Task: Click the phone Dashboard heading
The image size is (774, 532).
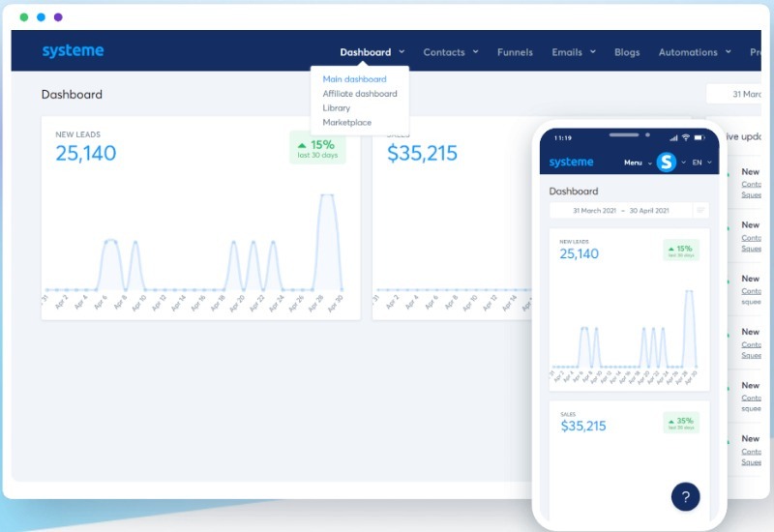Action: (574, 191)
